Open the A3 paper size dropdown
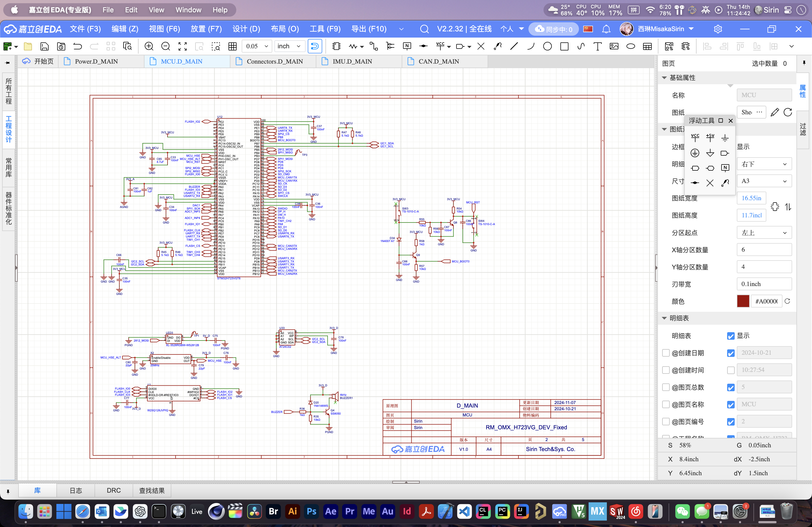The height and width of the screenshot is (527, 812). (x=764, y=181)
